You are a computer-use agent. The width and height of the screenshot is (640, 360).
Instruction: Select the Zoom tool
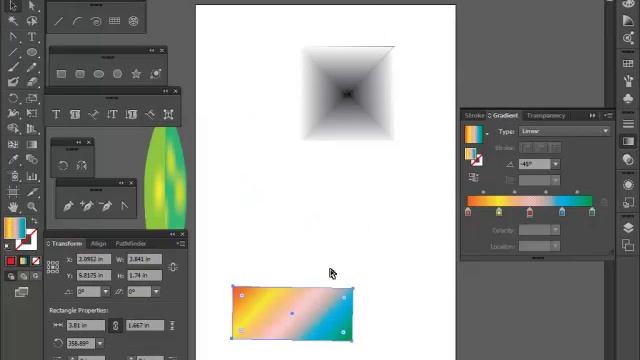pos(32,207)
